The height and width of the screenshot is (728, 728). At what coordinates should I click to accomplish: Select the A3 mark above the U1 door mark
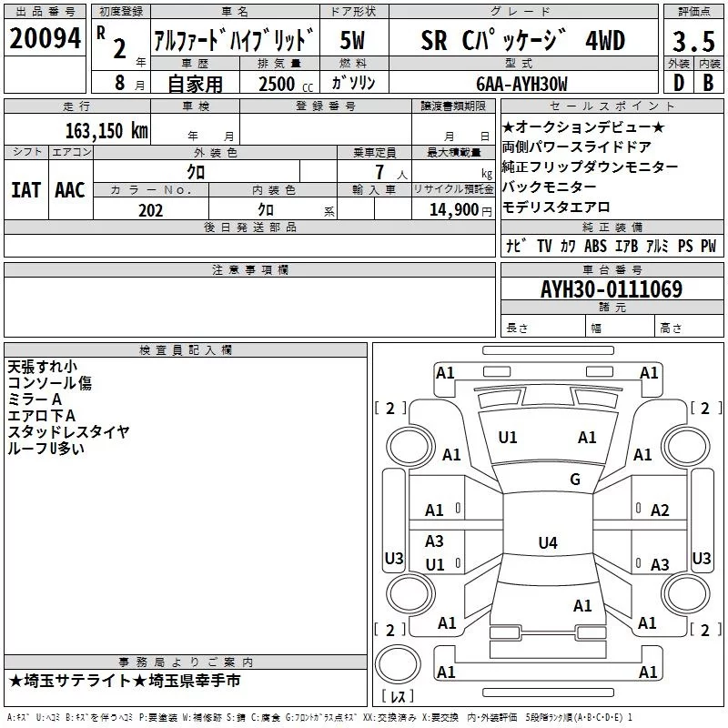pos(434,541)
